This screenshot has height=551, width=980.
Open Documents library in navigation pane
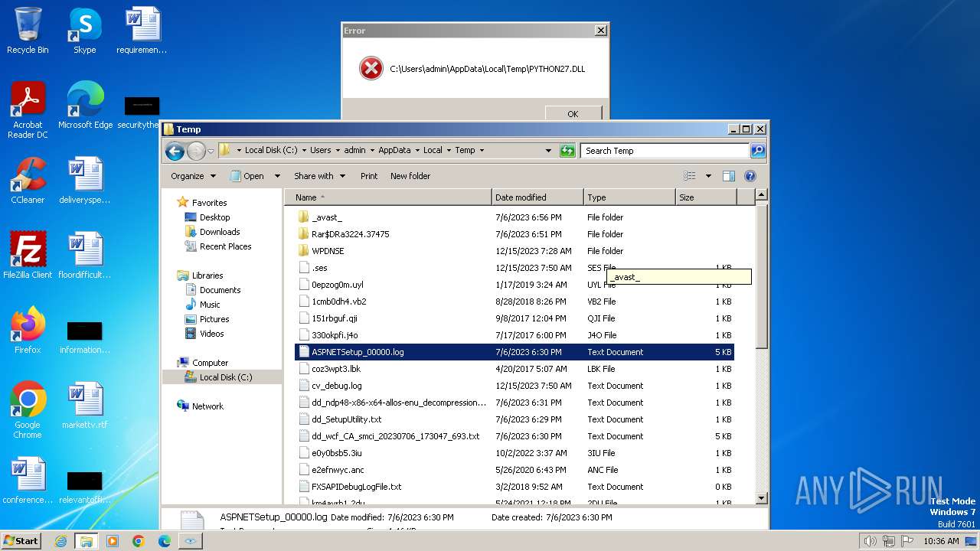[220, 290]
